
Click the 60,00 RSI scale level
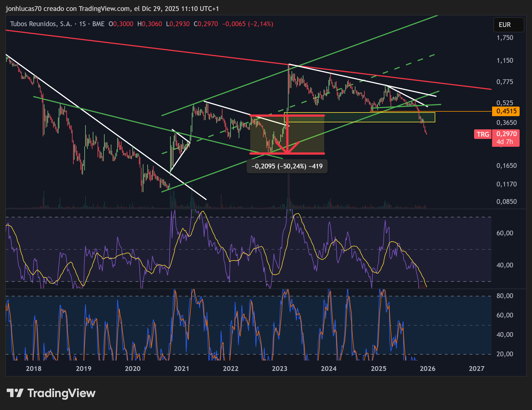click(x=505, y=233)
